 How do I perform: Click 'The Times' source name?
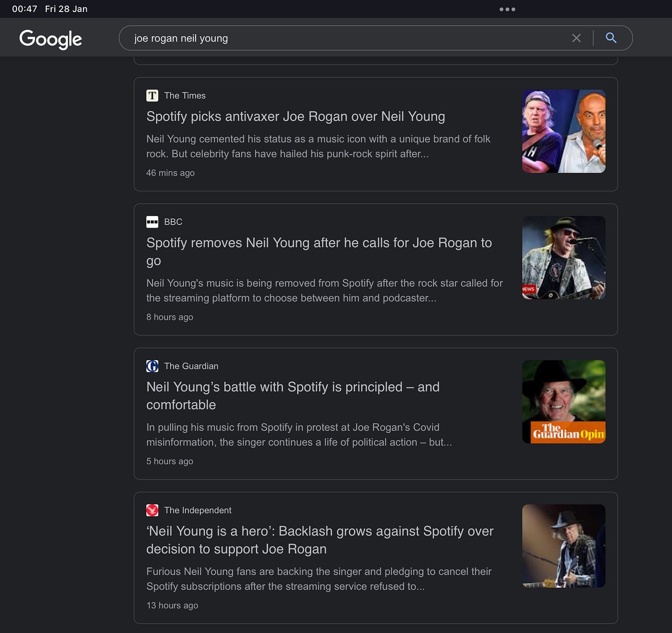coord(185,96)
